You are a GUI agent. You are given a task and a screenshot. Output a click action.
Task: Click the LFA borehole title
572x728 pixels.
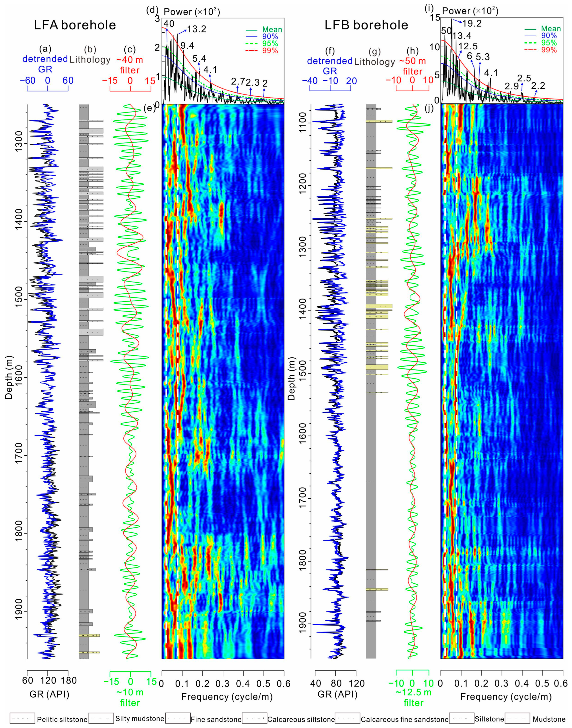pos(75,25)
